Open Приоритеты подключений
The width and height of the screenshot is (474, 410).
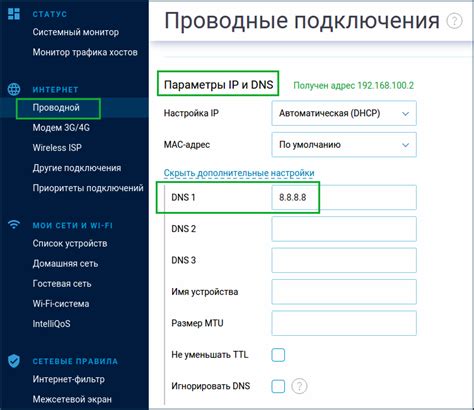point(88,188)
